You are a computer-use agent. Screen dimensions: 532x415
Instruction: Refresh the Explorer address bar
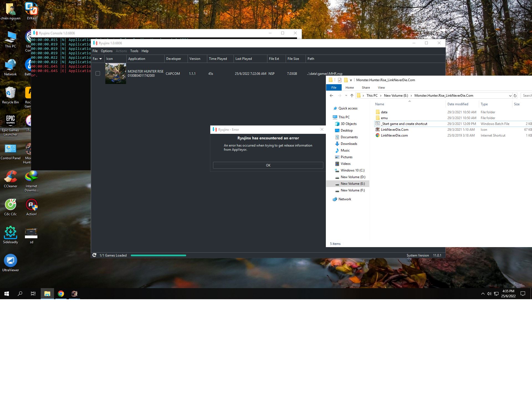(515, 96)
